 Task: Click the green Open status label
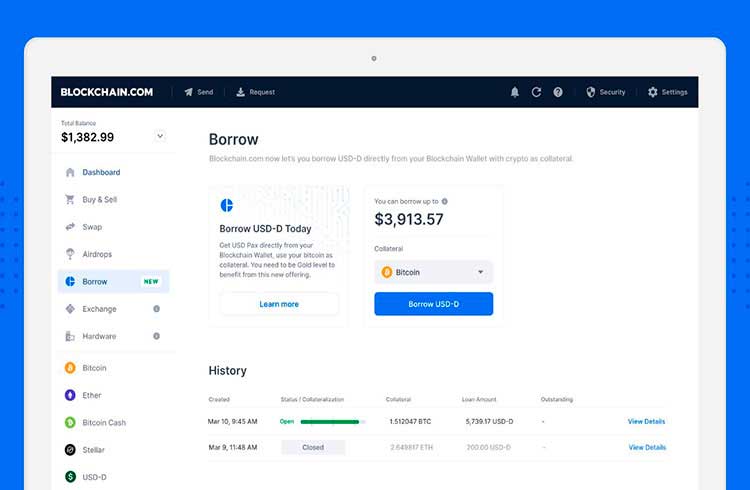point(287,422)
